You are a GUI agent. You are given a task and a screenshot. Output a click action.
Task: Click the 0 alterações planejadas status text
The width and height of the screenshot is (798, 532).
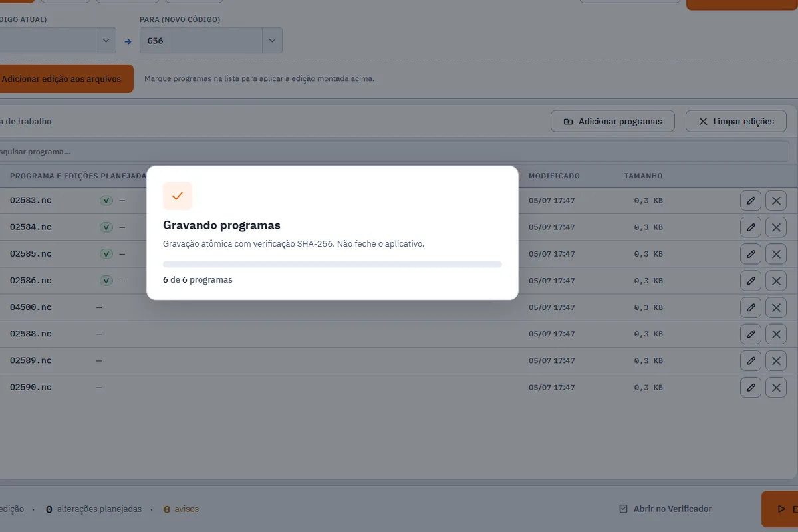pyautogui.click(x=94, y=509)
